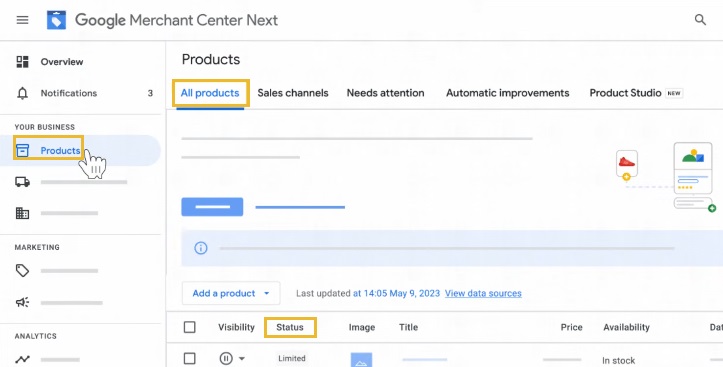Image resolution: width=723 pixels, height=367 pixels.
Task: Click the View data sources link
Action: [x=483, y=293]
